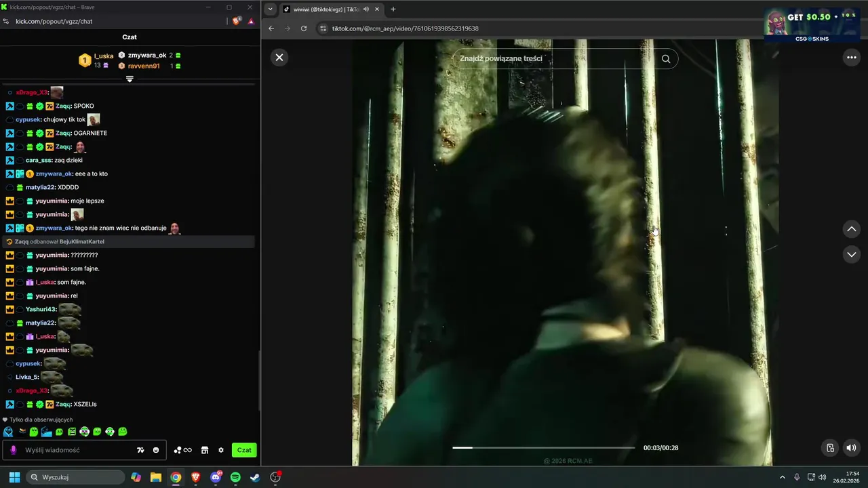Open the 7TV emote picker
Screen dimensions: 868x488
[x=140, y=450]
